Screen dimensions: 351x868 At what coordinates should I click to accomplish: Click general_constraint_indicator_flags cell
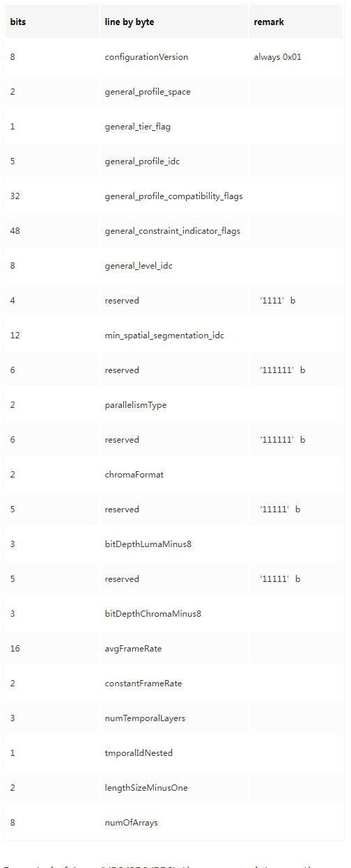tap(173, 231)
